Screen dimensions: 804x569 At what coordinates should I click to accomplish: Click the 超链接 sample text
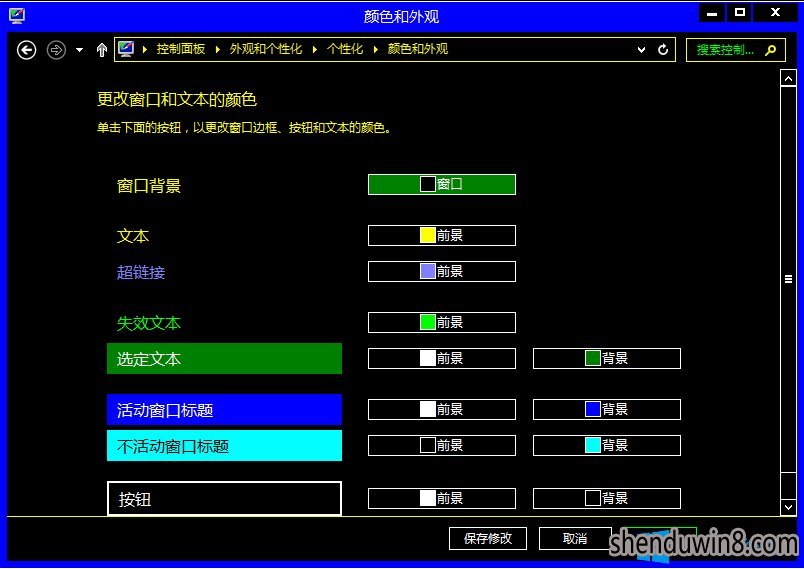pyautogui.click(x=140, y=272)
